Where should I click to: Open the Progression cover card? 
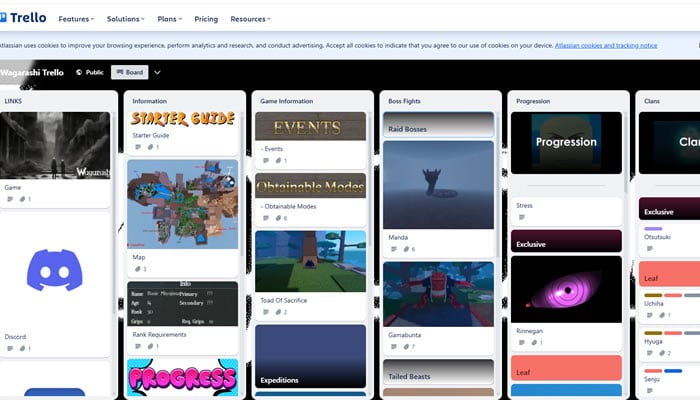566,143
